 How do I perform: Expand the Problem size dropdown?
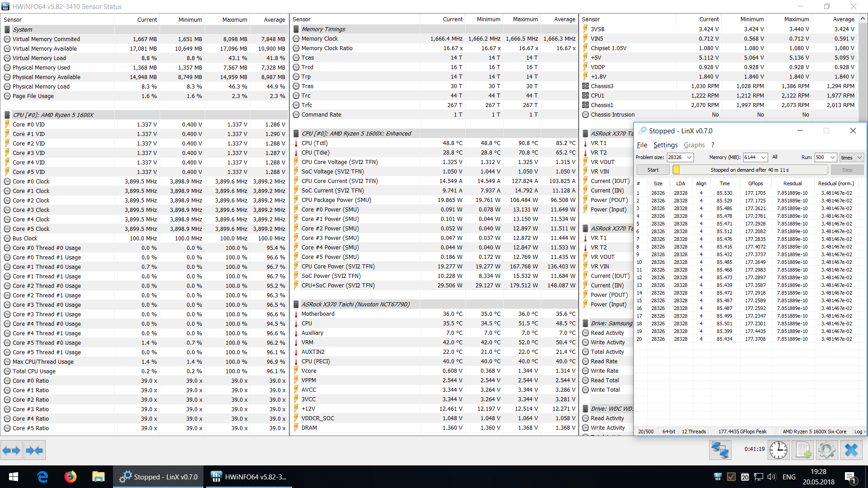click(x=689, y=157)
